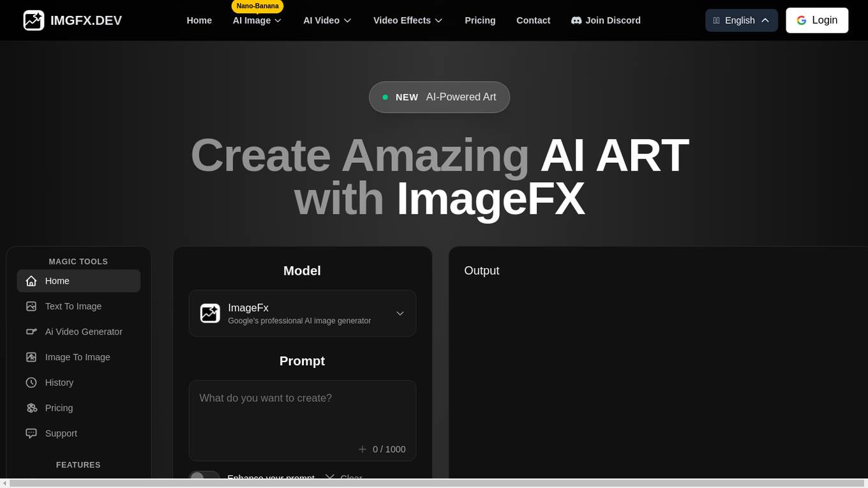Image resolution: width=868 pixels, height=488 pixels.
Task: Click the Ai Video Generator camera icon
Action: (x=31, y=332)
